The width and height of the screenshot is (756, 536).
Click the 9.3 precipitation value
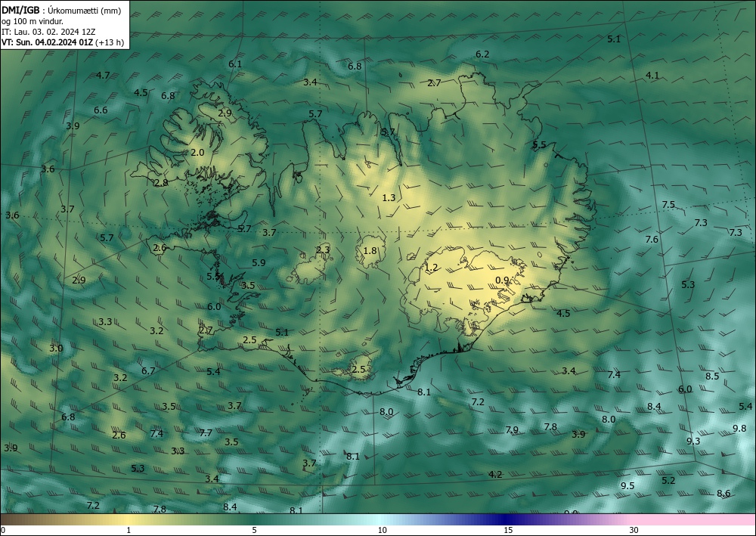coord(693,441)
